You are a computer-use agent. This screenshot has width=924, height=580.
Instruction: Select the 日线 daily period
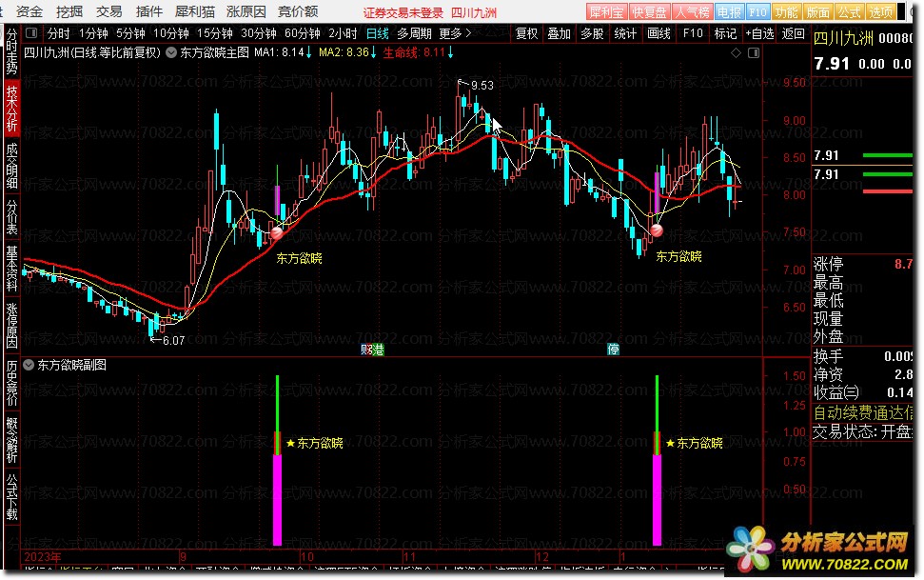pos(377,33)
